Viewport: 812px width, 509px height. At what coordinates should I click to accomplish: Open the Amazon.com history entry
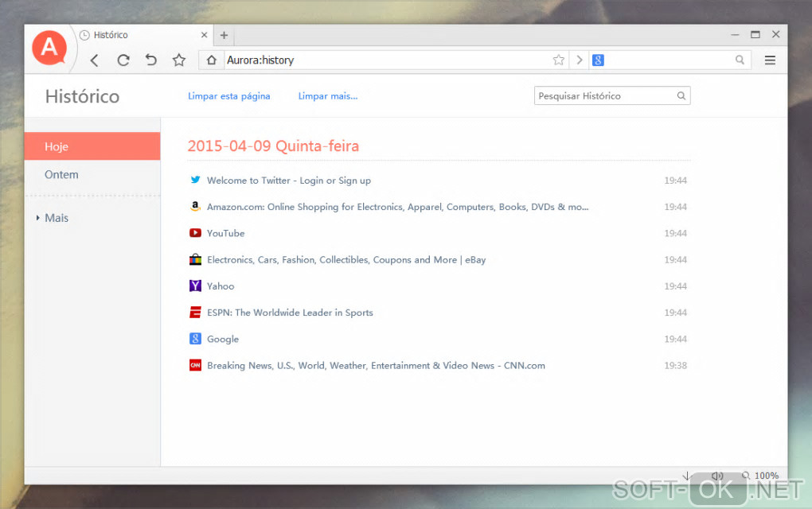(398, 207)
